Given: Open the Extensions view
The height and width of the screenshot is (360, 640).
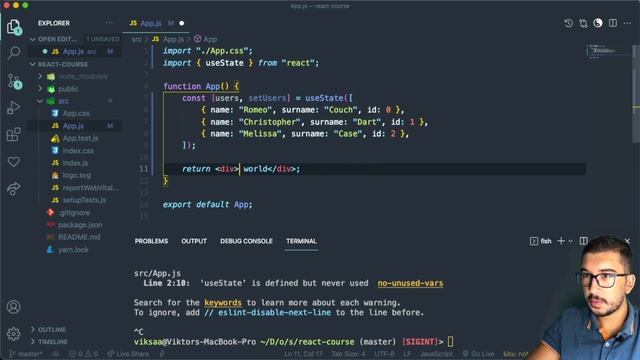Looking at the screenshot, I should tap(13, 134).
